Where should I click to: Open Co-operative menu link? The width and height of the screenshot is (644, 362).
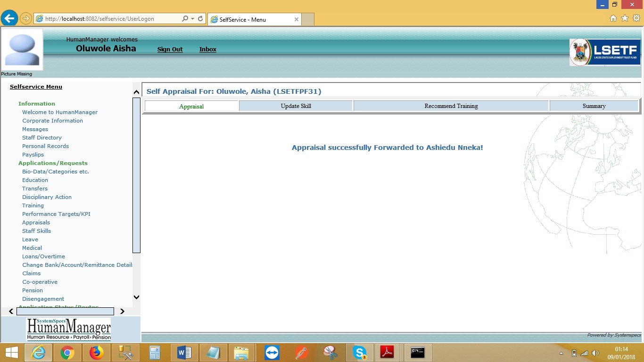(x=40, y=282)
